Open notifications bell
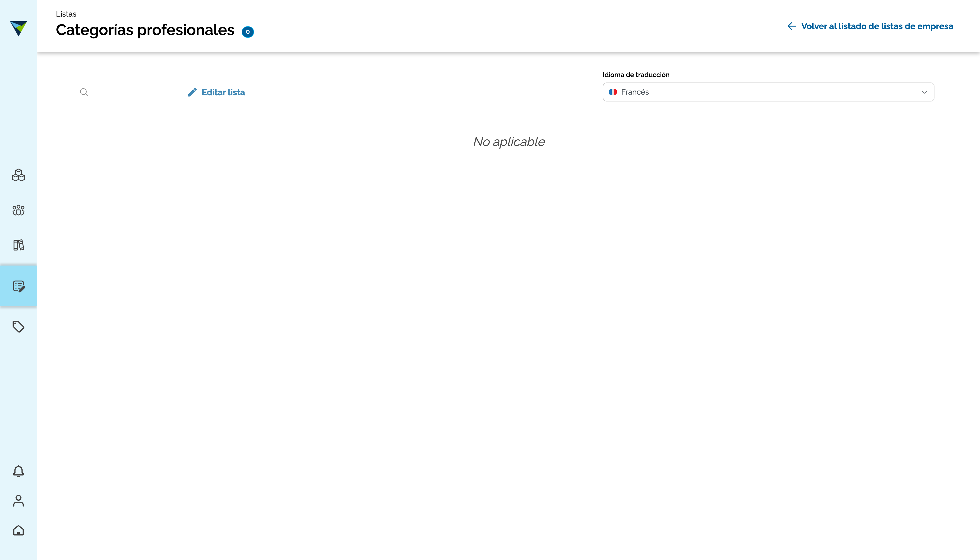Screen dimensions: 980x560 point(18,471)
